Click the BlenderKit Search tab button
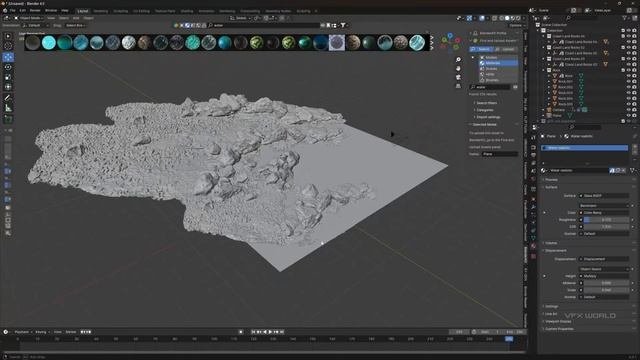Image resolution: width=640 pixels, height=360 pixels. coord(481,49)
